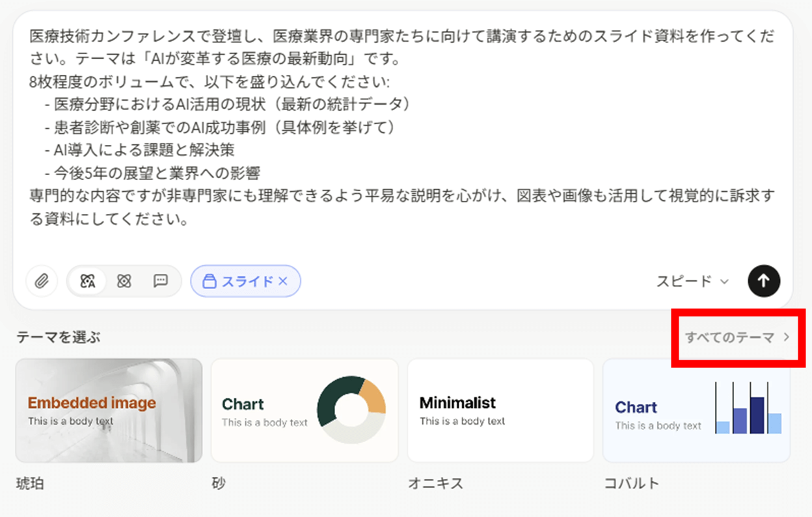Click the 琥珀 theme label text
This screenshot has height=517, width=812.
click(30, 484)
